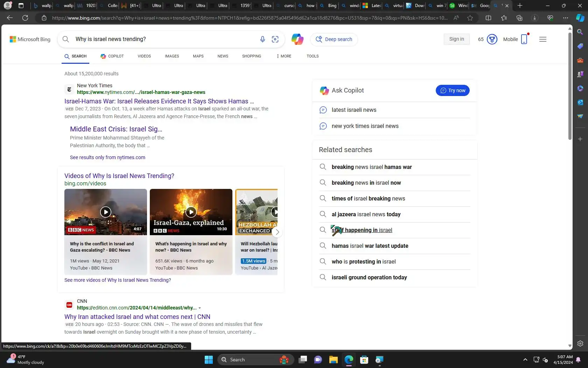
Task: Open a new browser tab with plus
Action: (x=520, y=6)
